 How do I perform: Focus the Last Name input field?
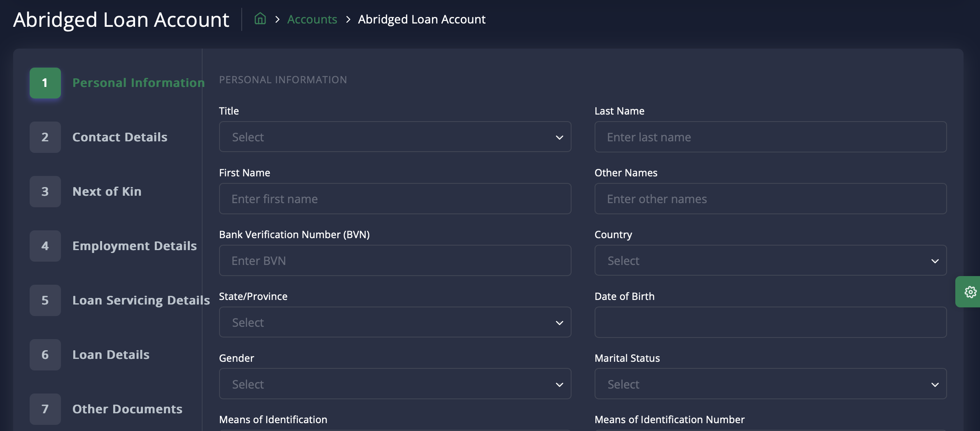pos(770,137)
